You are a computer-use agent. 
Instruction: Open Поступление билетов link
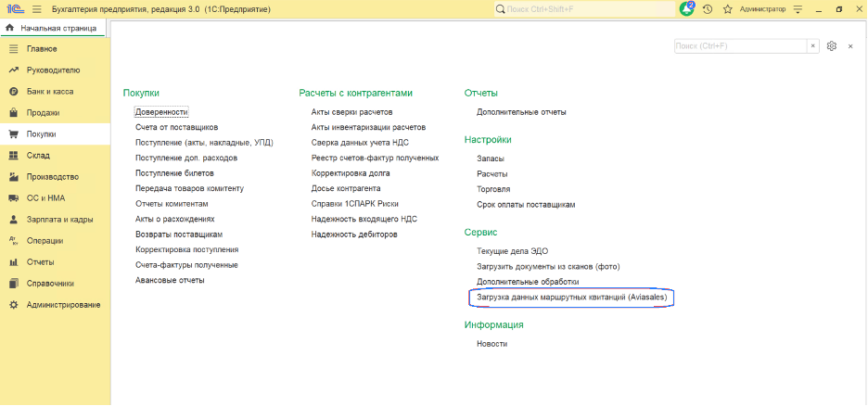pyautogui.click(x=174, y=173)
